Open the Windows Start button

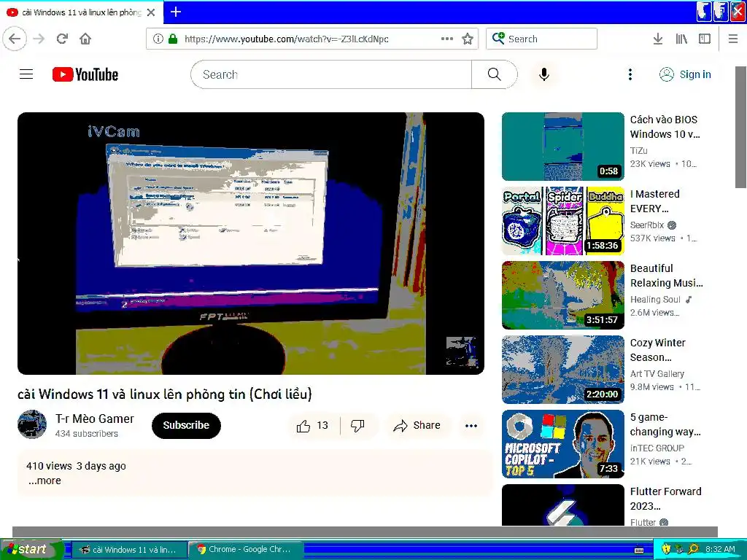point(31,549)
